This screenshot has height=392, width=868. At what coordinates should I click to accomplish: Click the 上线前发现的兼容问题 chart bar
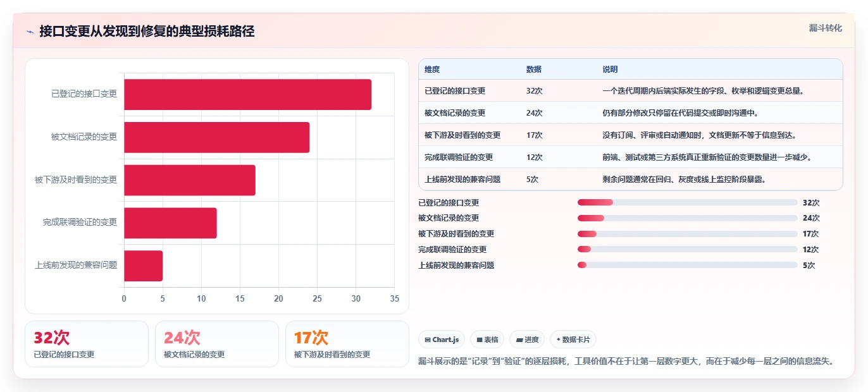click(144, 266)
